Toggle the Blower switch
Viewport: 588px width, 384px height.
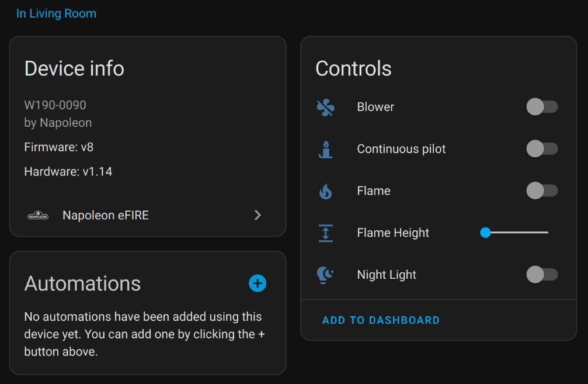tap(542, 107)
